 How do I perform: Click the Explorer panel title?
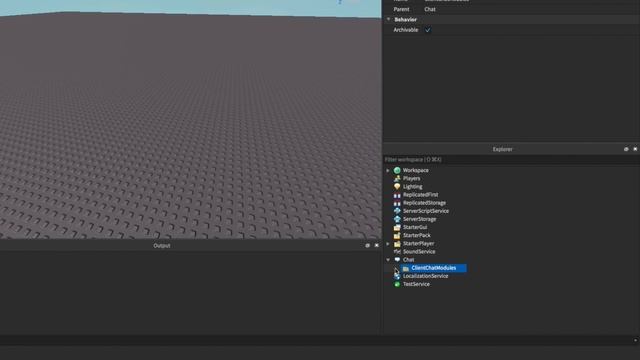[502, 149]
